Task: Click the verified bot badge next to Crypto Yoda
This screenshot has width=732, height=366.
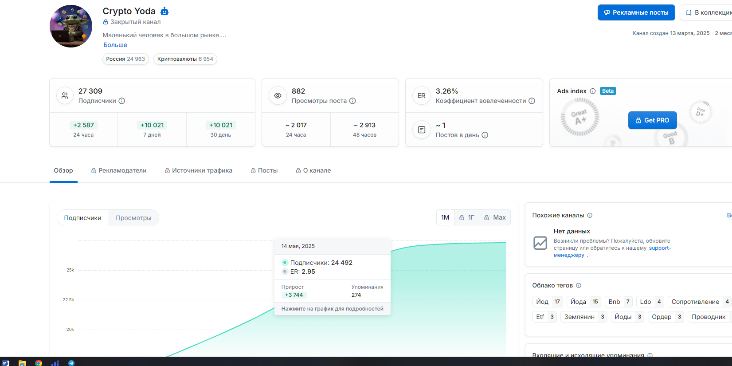Action: tap(164, 11)
